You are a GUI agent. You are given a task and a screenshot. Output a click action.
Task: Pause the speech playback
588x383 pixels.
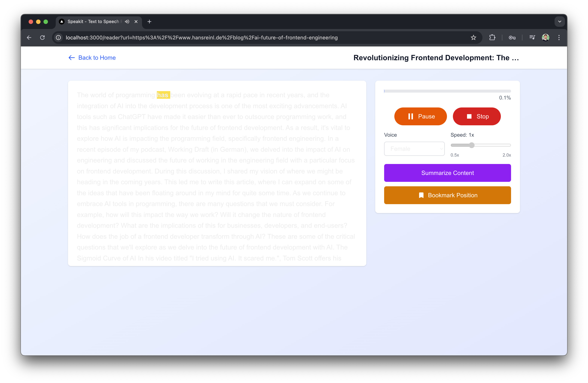pyautogui.click(x=420, y=116)
